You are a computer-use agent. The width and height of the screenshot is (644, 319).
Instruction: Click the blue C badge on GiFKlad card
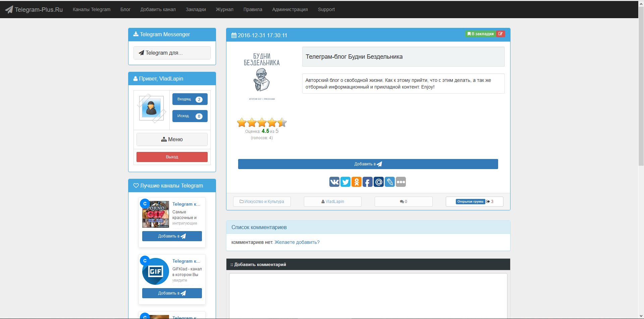pos(145,260)
